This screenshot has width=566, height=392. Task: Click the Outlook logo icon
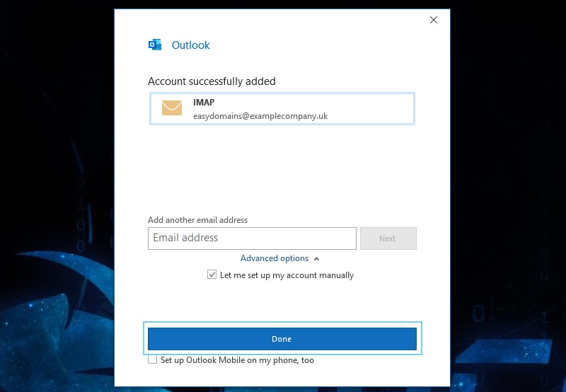pyautogui.click(x=155, y=45)
